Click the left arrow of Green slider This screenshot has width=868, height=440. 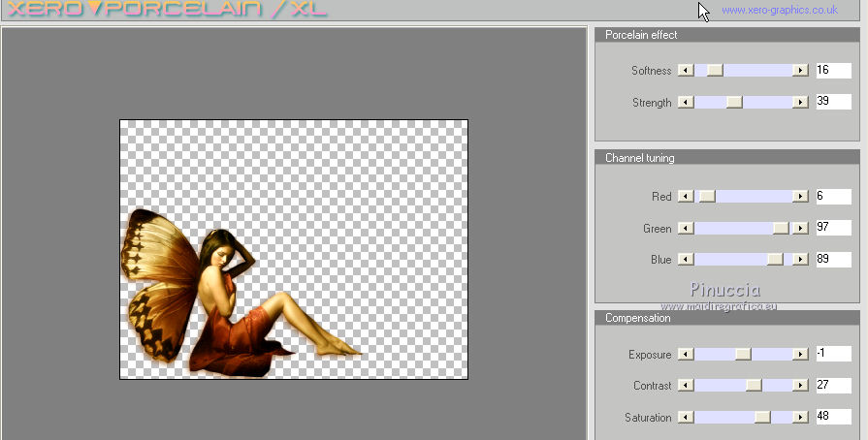click(x=686, y=228)
